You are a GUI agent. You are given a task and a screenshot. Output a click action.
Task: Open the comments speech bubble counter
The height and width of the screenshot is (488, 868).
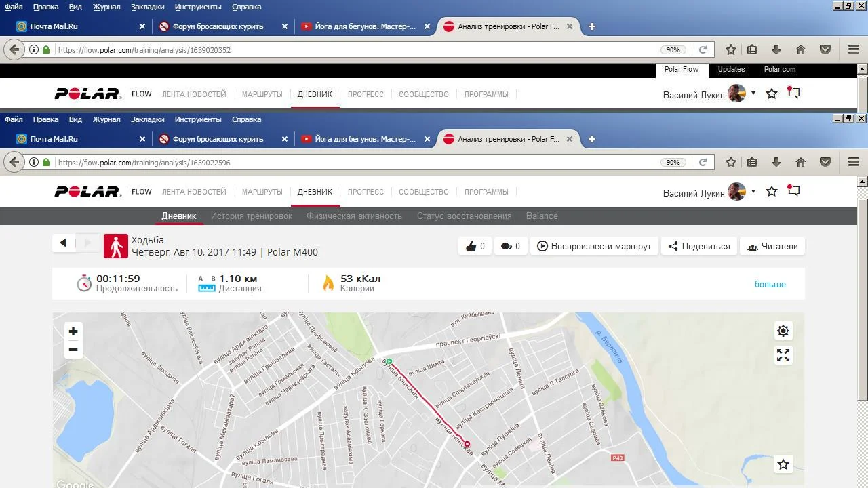[x=510, y=247]
